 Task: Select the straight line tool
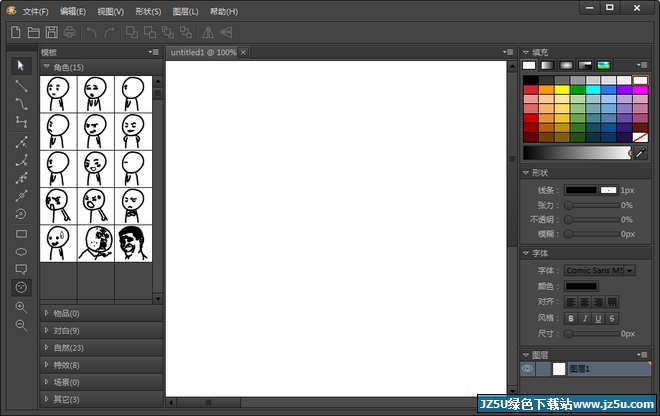pyautogui.click(x=21, y=85)
